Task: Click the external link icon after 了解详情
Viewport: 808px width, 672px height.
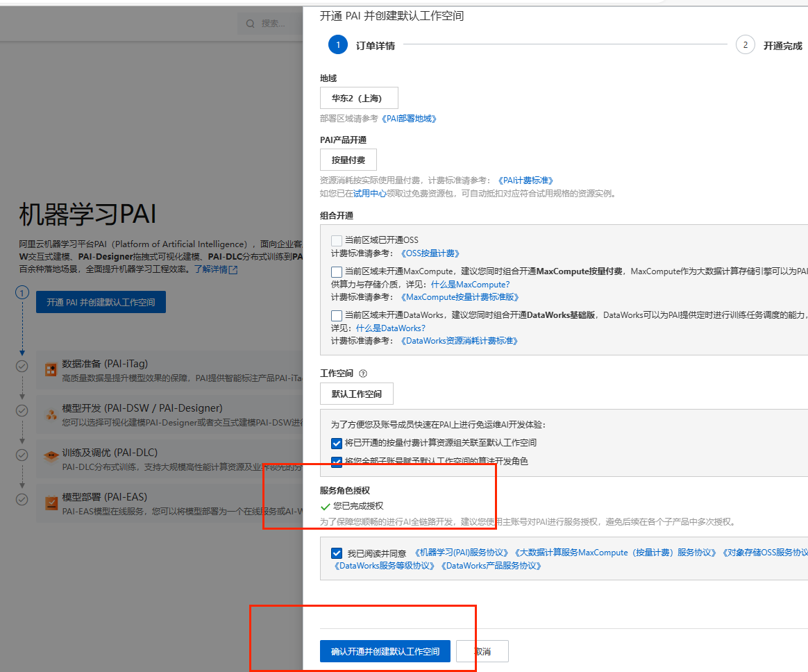Action: [233, 269]
